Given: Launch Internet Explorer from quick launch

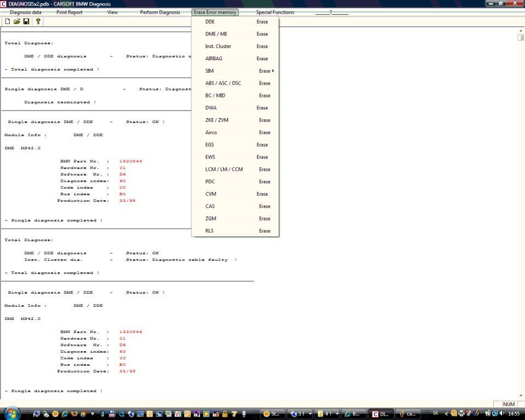Looking at the screenshot, I should (65, 414).
